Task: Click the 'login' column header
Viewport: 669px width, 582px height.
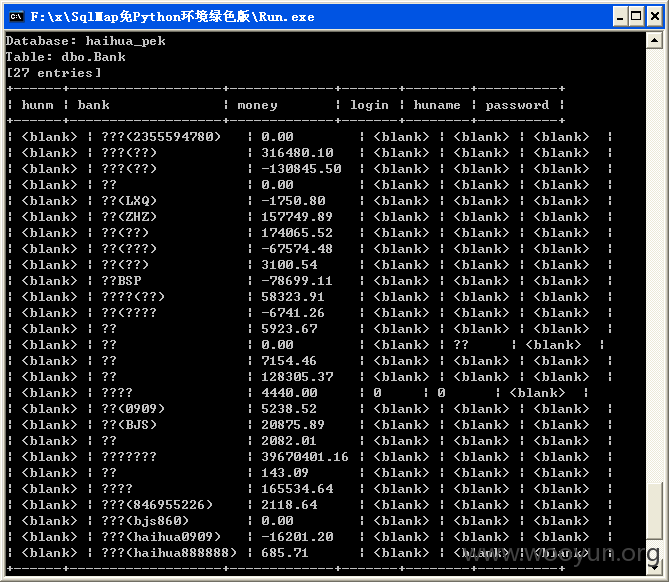Action: pyautogui.click(x=369, y=105)
